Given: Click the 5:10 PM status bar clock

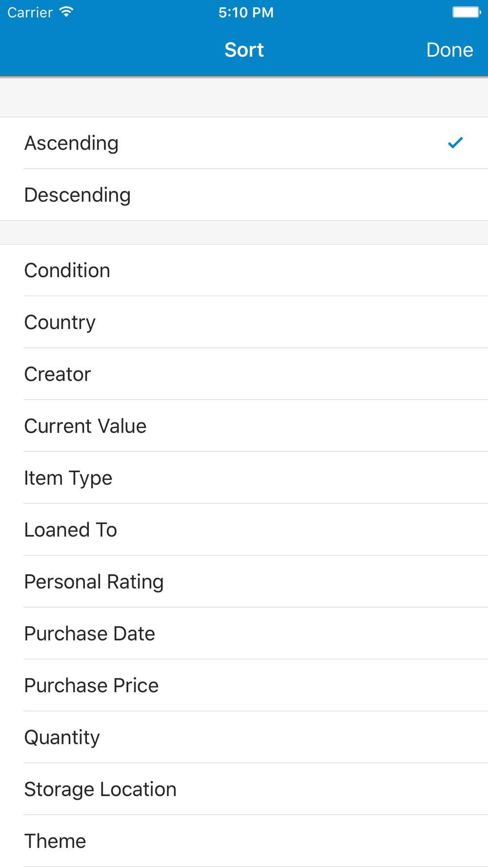Looking at the screenshot, I should [246, 12].
